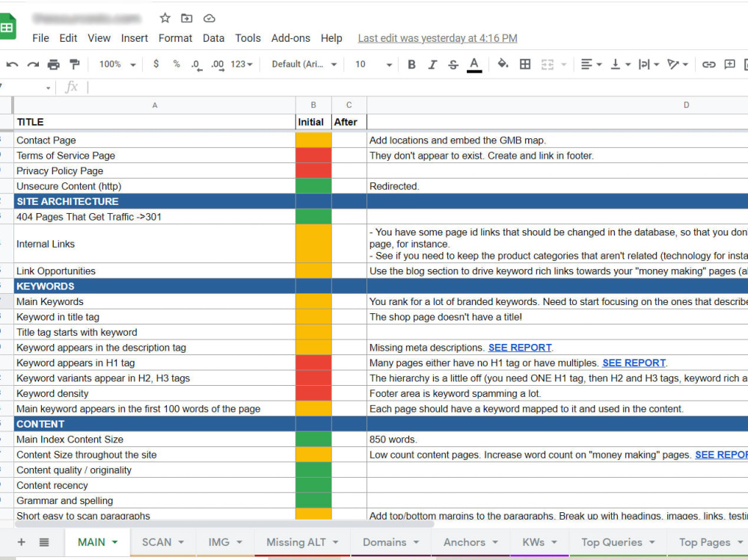Click the Redo arrow icon

(33, 64)
